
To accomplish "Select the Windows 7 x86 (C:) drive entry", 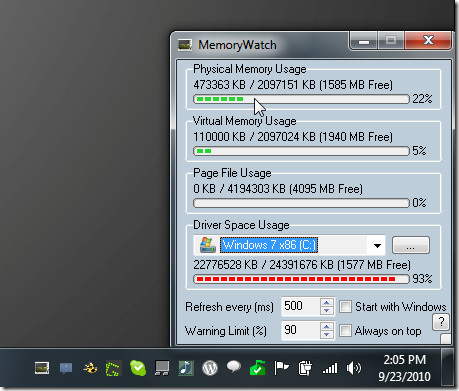I will pos(269,245).
